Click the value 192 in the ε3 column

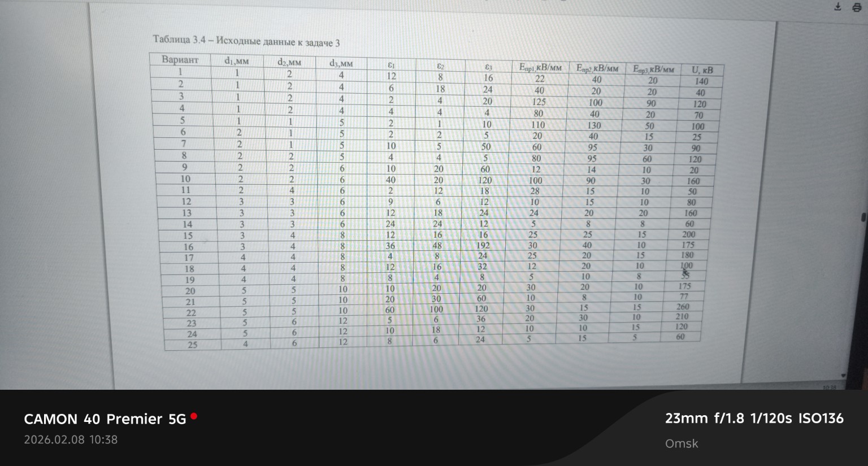click(x=483, y=245)
